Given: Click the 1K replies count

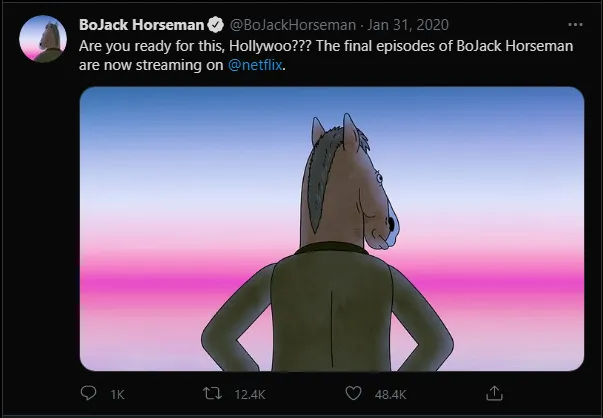Looking at the screenshot, I should point(117,394).
